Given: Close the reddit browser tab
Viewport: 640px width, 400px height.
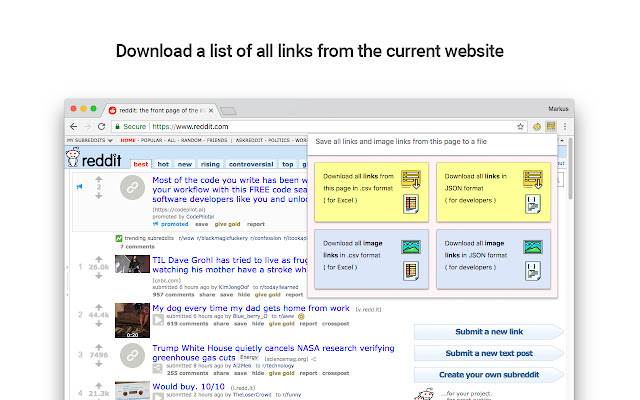Looking at the screenshot, I should click(x=211, y=110).
